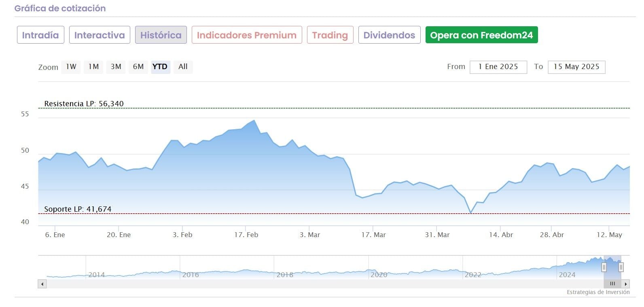Select the 1M zoom range
Screen dimensions: 644x307
click(x=93, y=67)
